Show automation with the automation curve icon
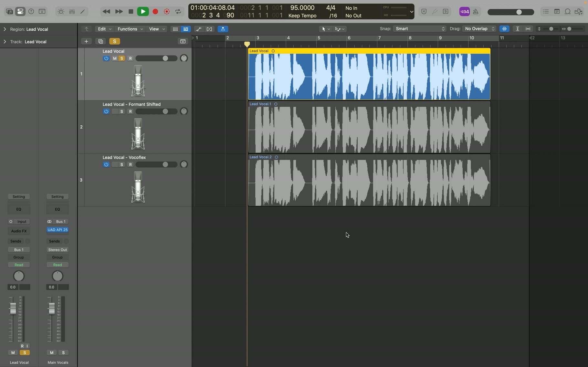 (199, 29)
